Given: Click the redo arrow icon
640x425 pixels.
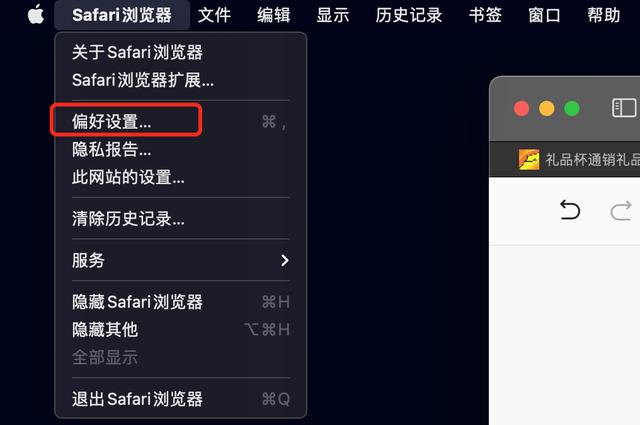Looking at the screenshot, I should click(x=620, y=211).
